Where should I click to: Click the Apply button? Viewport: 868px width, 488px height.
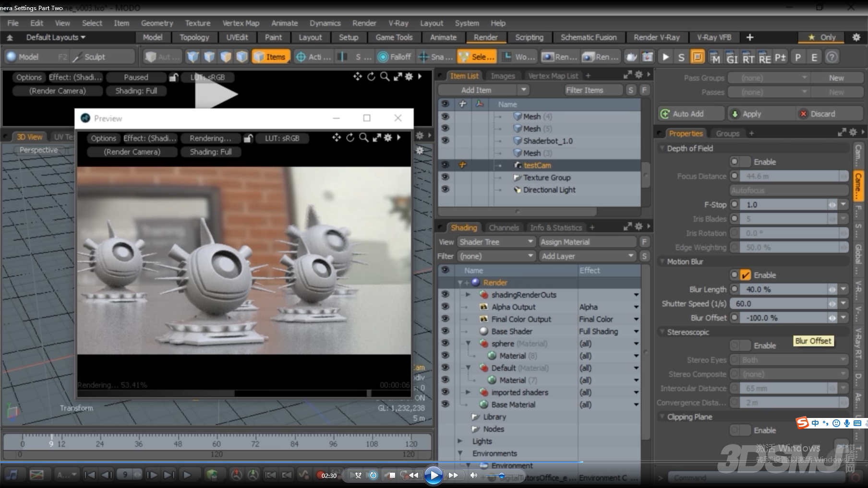pyautogui.click(x=751, y=114)
